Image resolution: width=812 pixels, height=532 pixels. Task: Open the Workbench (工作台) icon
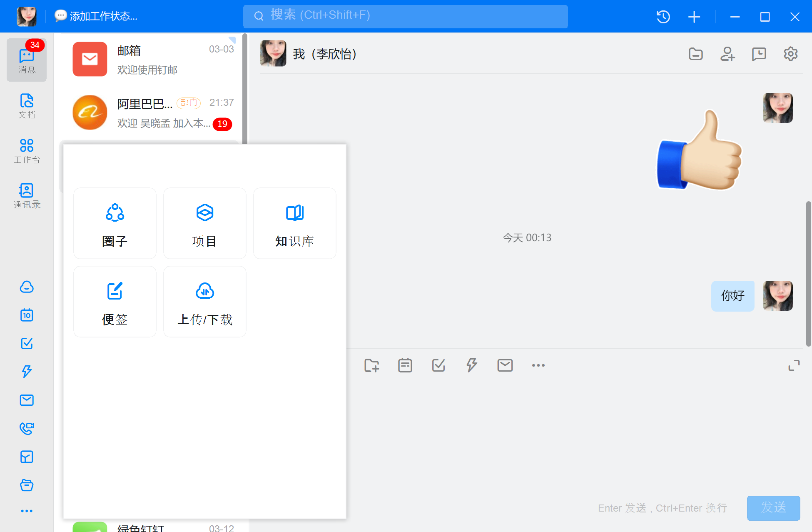coord(27,151)
